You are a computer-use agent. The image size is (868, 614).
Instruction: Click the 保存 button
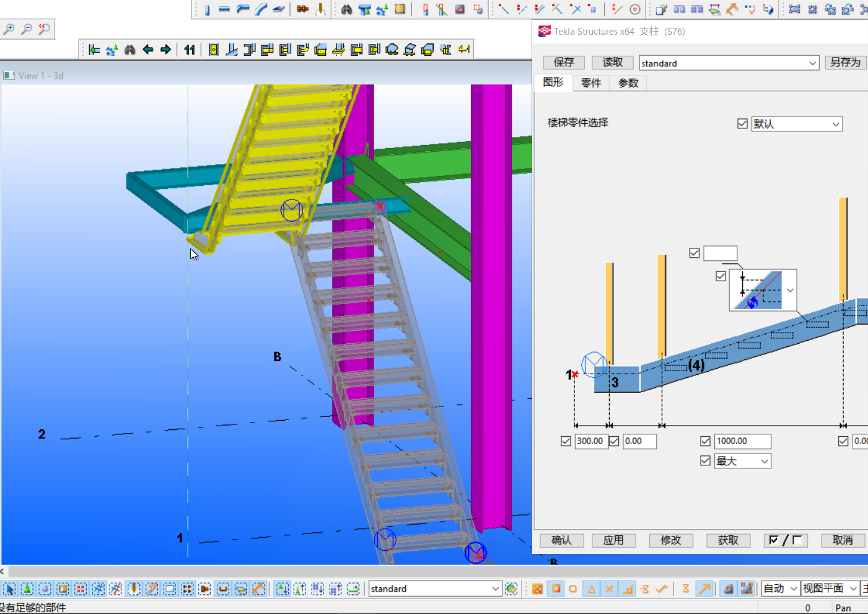point(564,63)
